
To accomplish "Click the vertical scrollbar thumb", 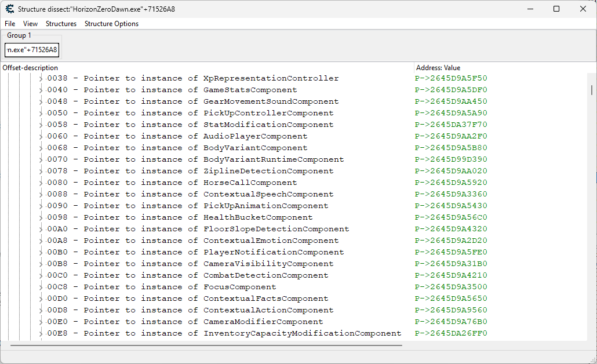I will pos(591,90).
